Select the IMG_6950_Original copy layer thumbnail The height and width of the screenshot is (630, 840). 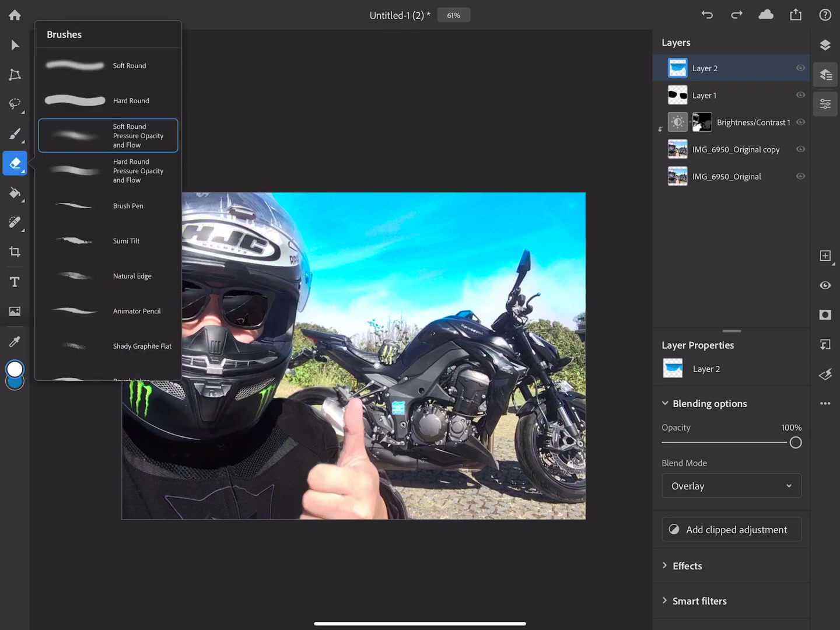point(677,149)
